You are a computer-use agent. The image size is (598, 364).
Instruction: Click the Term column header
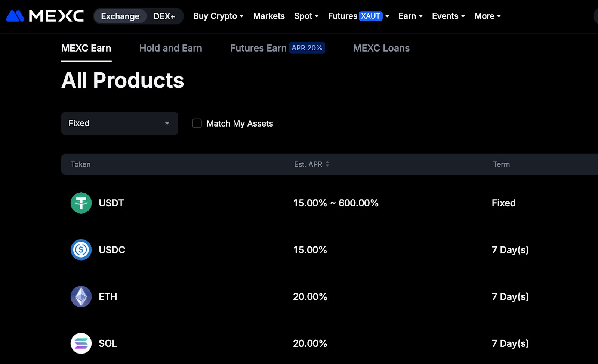pyautogui.click(x=501, y=164)
